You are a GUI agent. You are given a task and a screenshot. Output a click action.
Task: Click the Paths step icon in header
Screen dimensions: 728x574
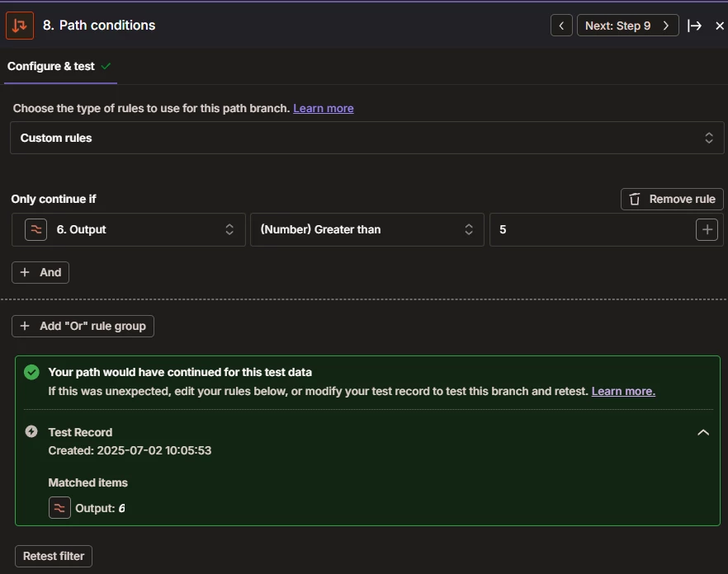point(20,26)
